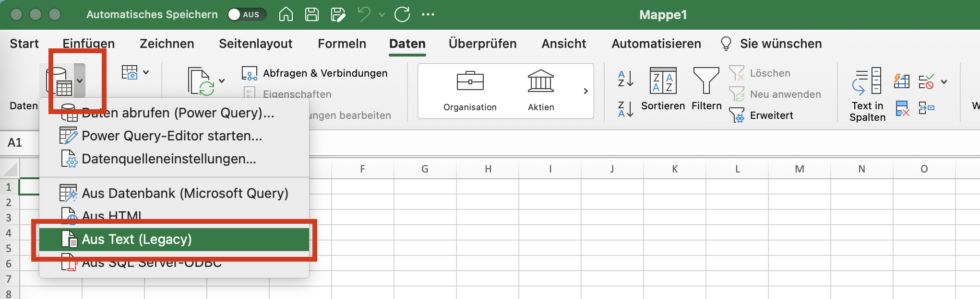Select the Organisation data type
The image size is (980, 299).
470,91
